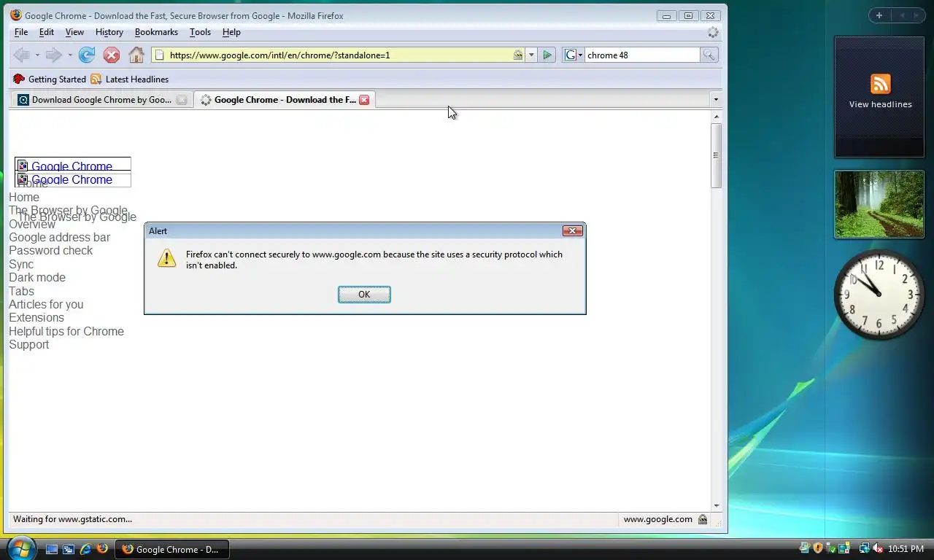Click the analog clock gadget
This screenshot has width=934, height=560.
879,295
